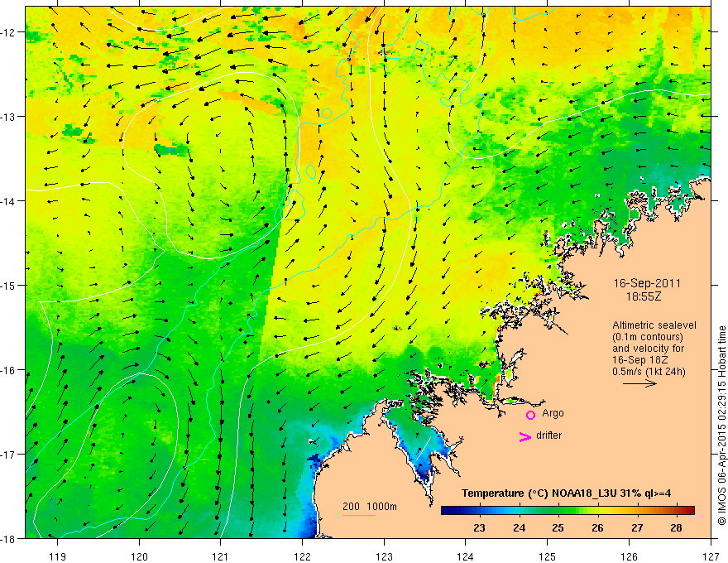This screenshot has height=563, width=728.
Task: Click the 'drifter' legend label
Action: click(548, 435)
